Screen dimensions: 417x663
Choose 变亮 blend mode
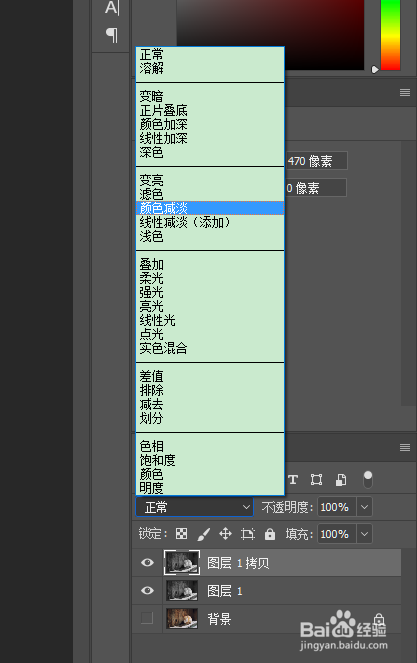[210, 181]
